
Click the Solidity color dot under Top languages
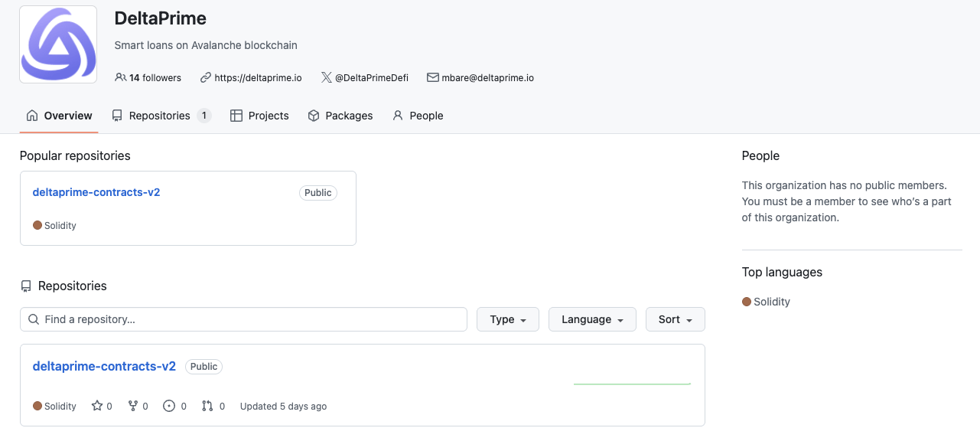(x=747, y=302)
